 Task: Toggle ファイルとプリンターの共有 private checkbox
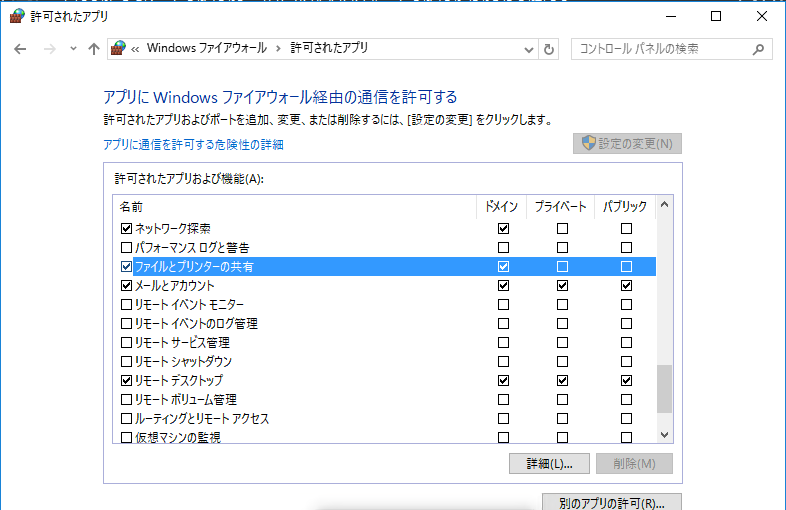[x=562, y=267]
